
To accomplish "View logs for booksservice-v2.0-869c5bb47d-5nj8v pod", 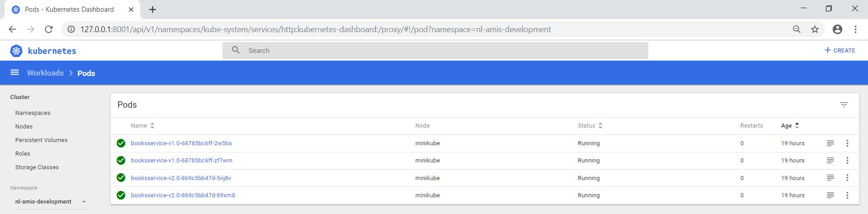I will [830, 178].
